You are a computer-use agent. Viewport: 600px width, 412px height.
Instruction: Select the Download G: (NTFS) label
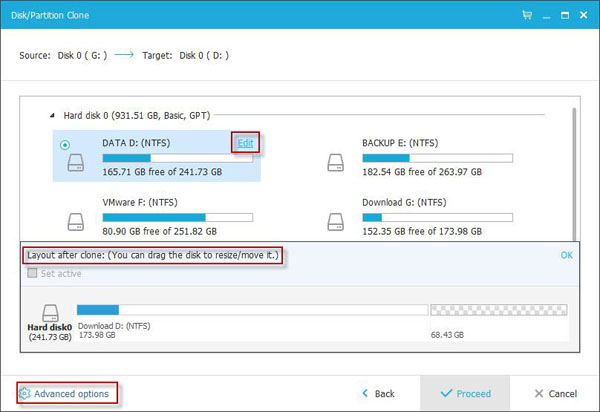404,202
